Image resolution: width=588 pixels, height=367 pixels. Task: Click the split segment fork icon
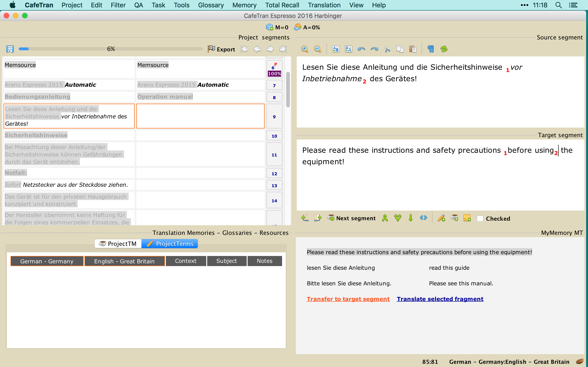(398, 218)
